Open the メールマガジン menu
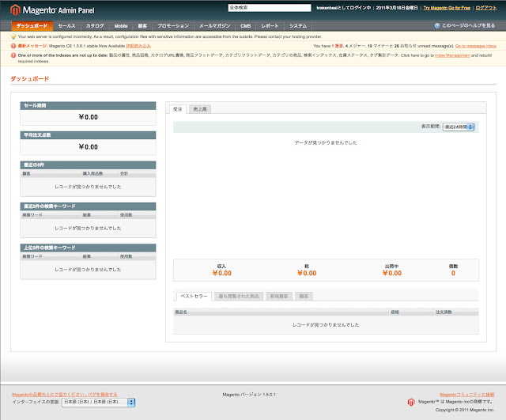The width and height of the screenshot is (506, 420). click(x=214, y=26)
